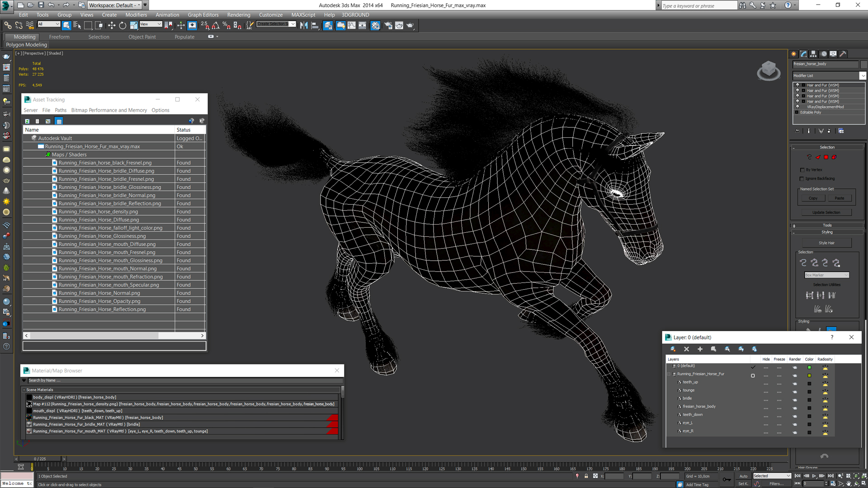868x488 pixels.
Task: Collapse Running_Friesian_Horse_Fur layer tree
Action: (669, 374)
